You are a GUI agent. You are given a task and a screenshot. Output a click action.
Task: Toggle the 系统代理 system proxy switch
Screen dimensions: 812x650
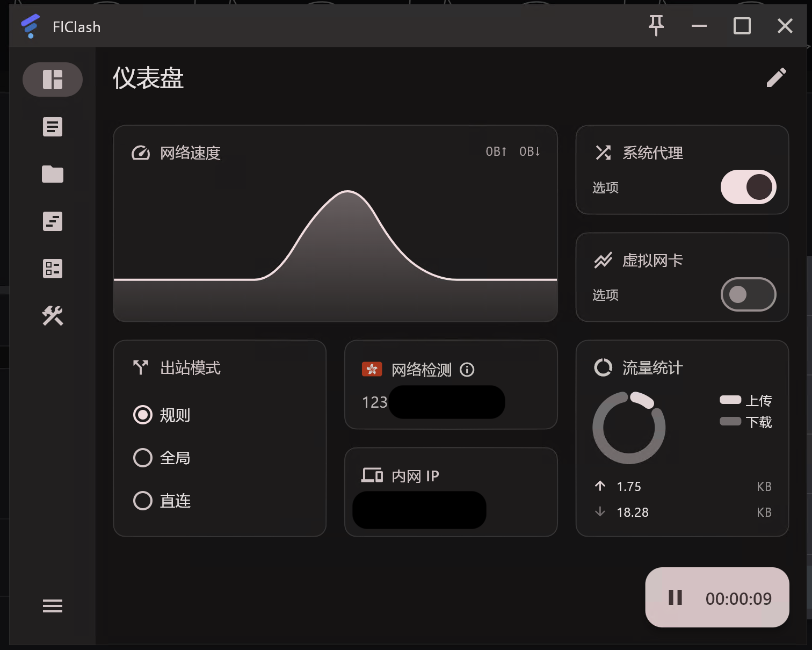click(x=748, y=187)
